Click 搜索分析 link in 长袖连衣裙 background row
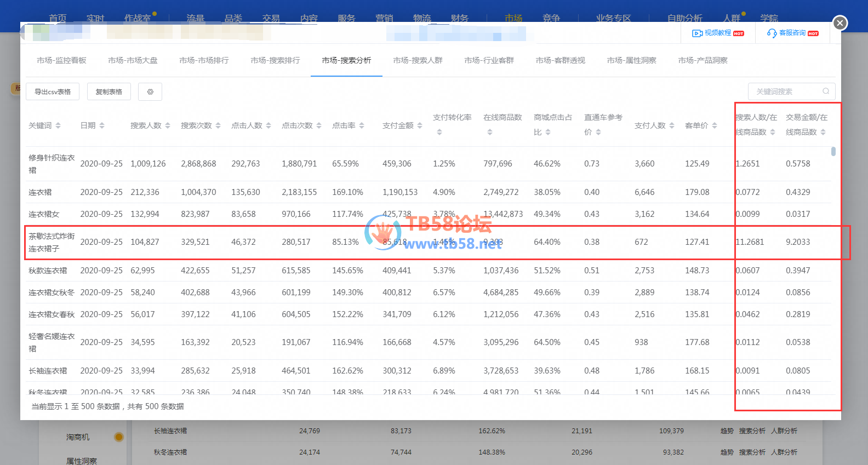The width and height of the screenshot is (868, 465). [x=752, y=431]
